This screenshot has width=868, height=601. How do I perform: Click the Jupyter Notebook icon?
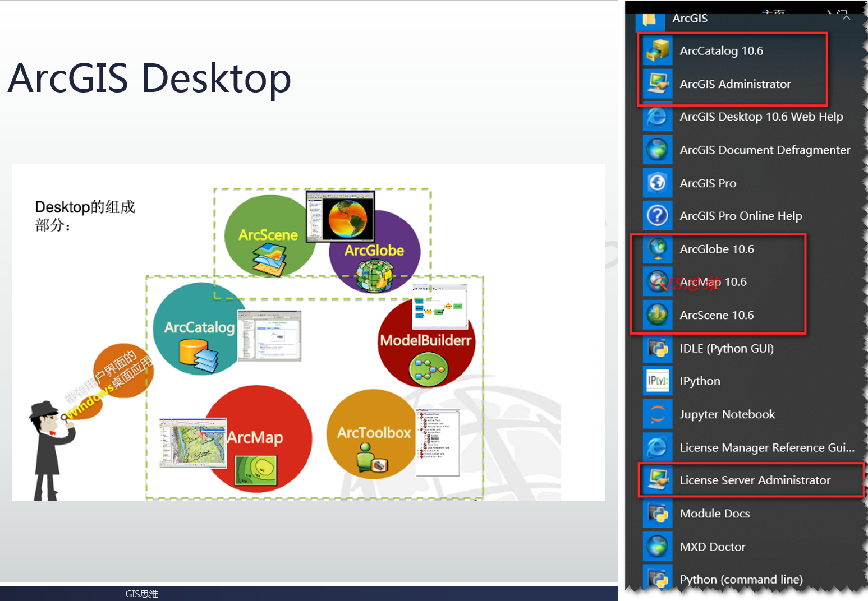click(657, 414)
